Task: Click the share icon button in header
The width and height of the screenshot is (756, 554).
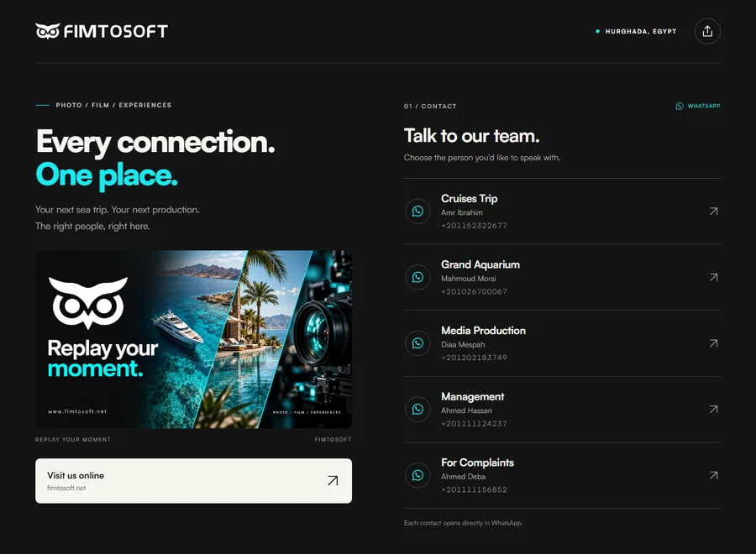Action: pyautogui.click(x=706, y=31)
